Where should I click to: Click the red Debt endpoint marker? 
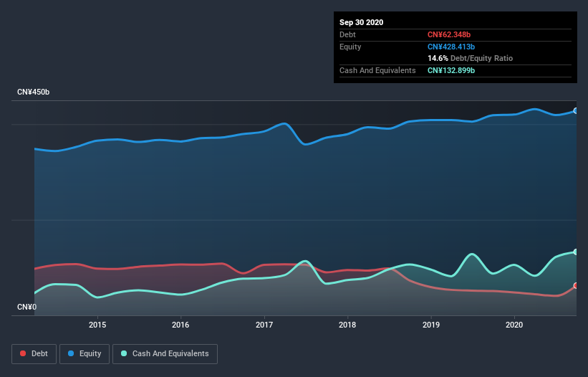tap(576, 285)
